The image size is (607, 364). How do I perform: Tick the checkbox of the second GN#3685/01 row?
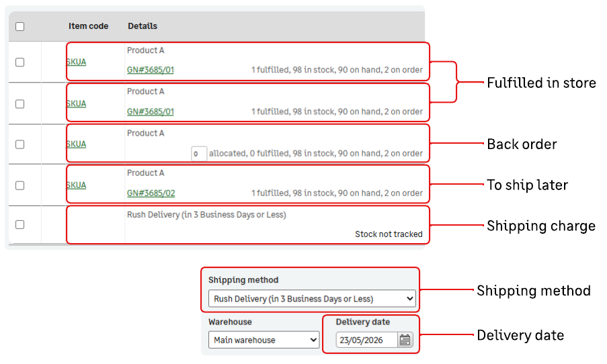tap(19, 103)
